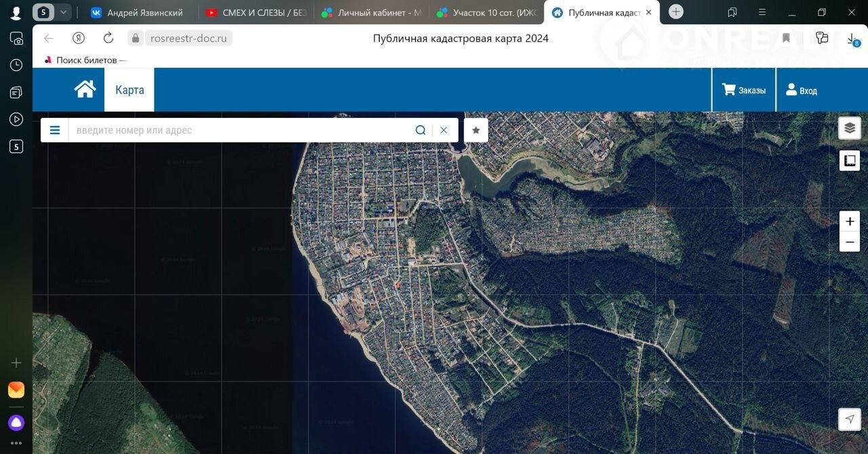868x454 pixels.
Task: Open Заказы orders cart
Action: click(x=744, y=90)
